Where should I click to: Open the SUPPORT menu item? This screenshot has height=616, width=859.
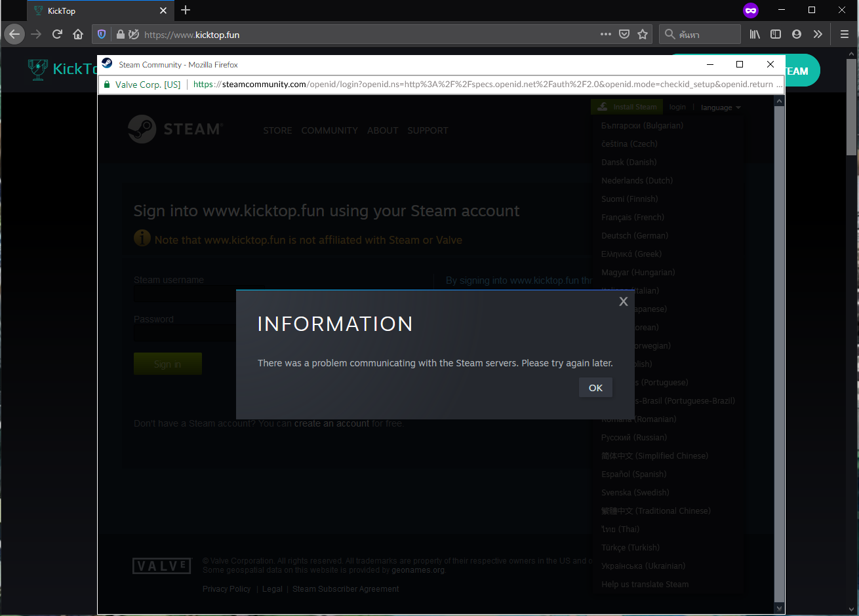428,130
